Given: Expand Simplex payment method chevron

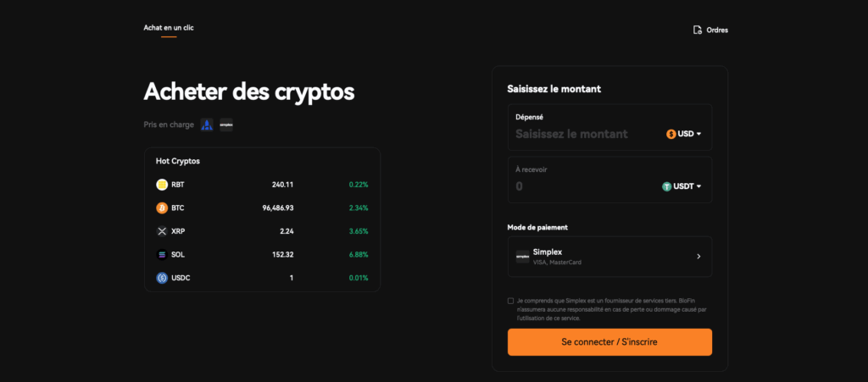Looking at the screenshot, I should [x=698, y=257].
